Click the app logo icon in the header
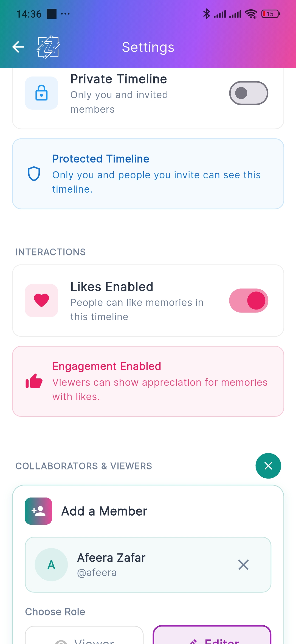296x644 pixels. (x=48, y=47)
